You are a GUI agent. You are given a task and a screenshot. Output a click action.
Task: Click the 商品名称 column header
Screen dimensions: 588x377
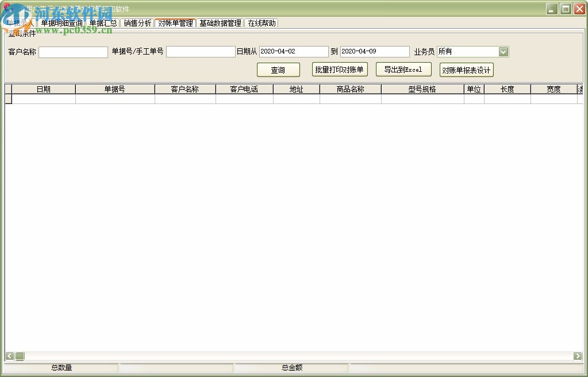click(x=351, y=89)
